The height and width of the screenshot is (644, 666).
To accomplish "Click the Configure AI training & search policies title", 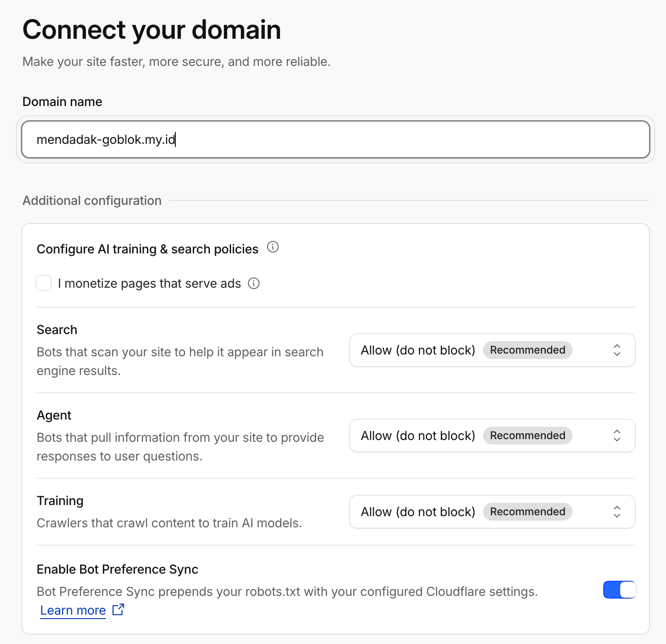I will tap(147, 249).
